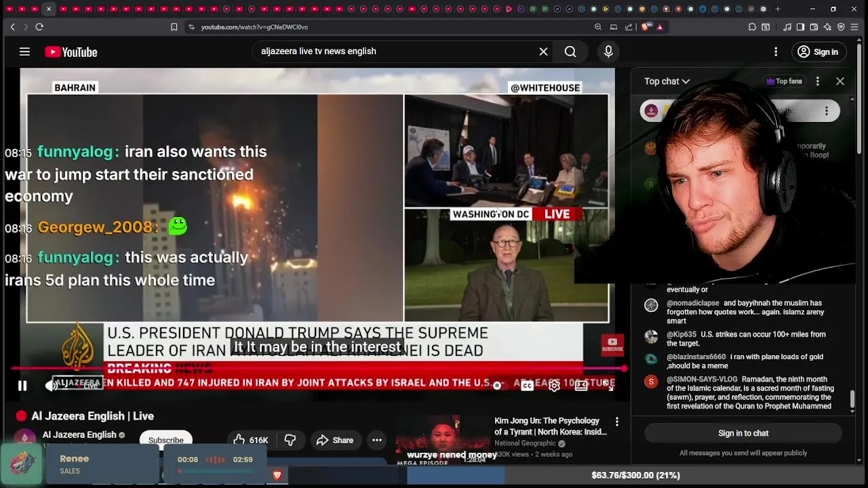Open Al Jazeera channel avatar
The height and width of the screenshot is (488, 868).
tap(25, 438)
